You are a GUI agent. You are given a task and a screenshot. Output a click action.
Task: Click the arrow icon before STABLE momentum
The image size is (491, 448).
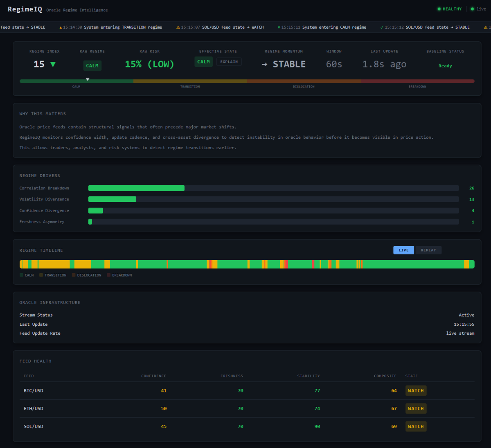[265, 65]
